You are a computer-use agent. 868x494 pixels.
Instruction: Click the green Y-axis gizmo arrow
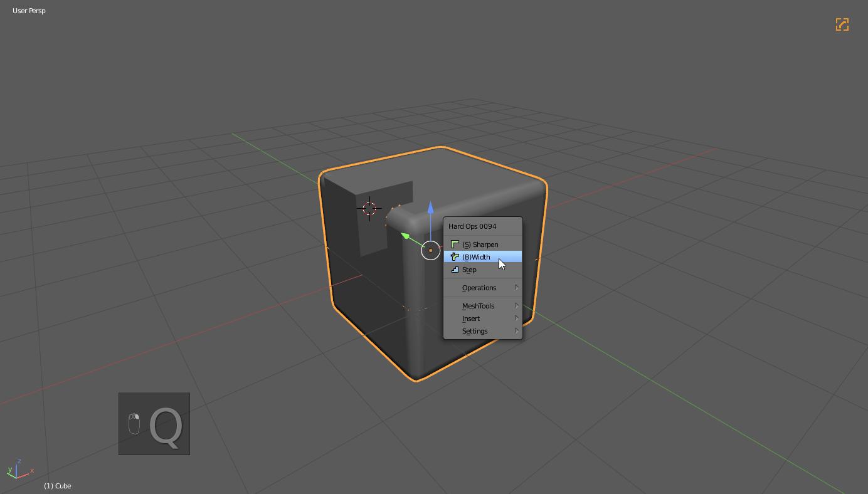tap(406, 236)
